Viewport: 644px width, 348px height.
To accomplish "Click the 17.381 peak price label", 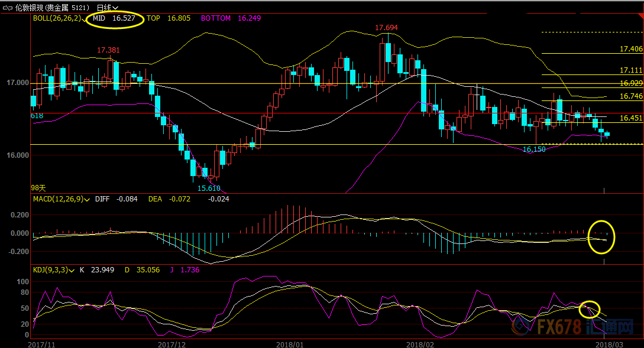I will pyautogui.click(x=108, y=50).
